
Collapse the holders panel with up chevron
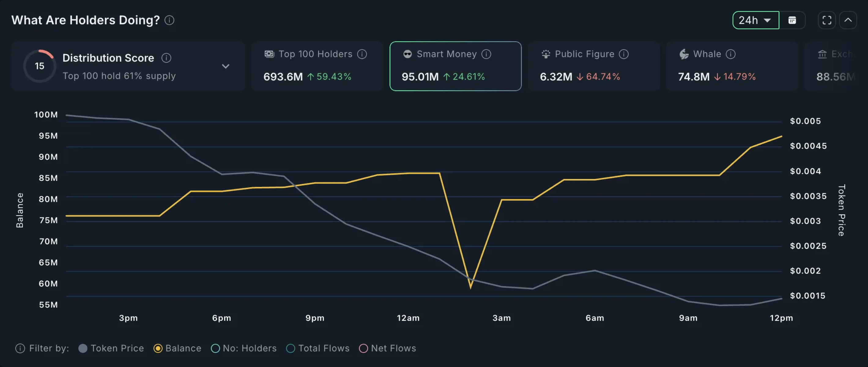click(x=848, y=20)
